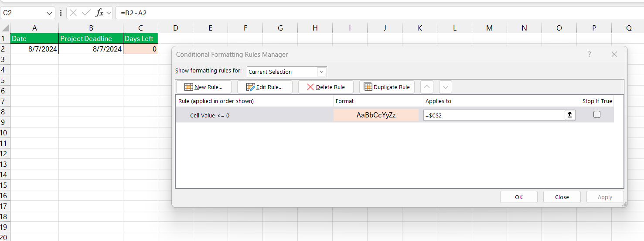Click the Applies to range input field

pos(494,115)
